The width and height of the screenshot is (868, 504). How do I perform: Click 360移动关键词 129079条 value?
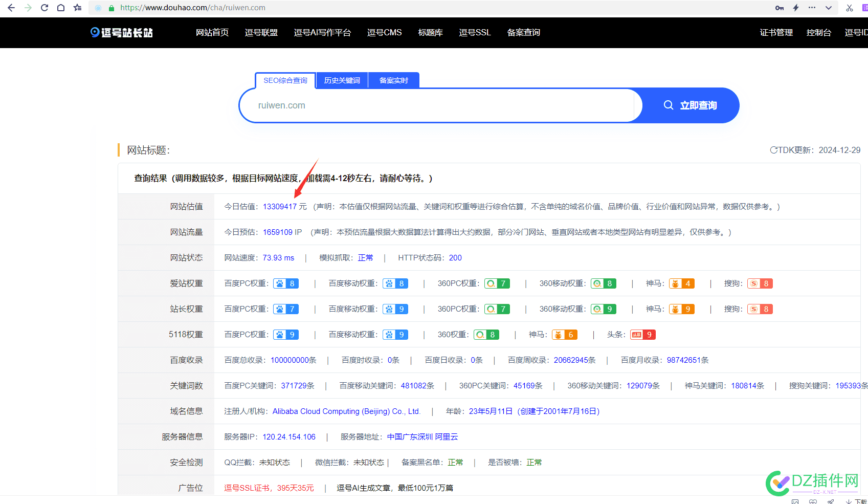point(643,386)
